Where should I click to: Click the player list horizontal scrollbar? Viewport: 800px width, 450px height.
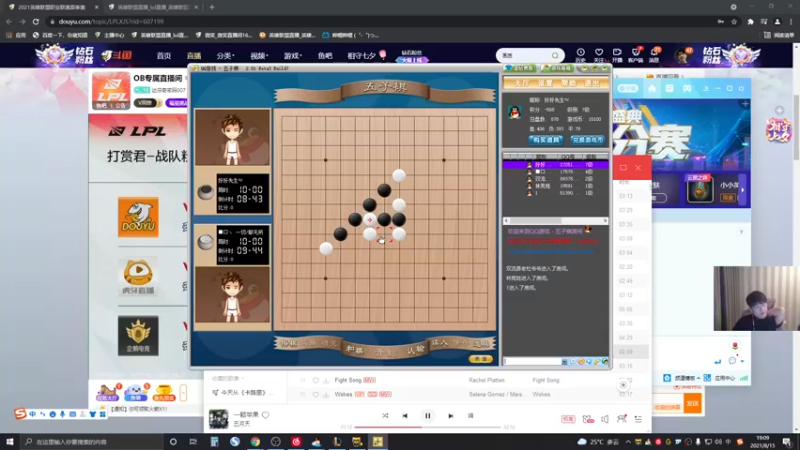[555, 221]
